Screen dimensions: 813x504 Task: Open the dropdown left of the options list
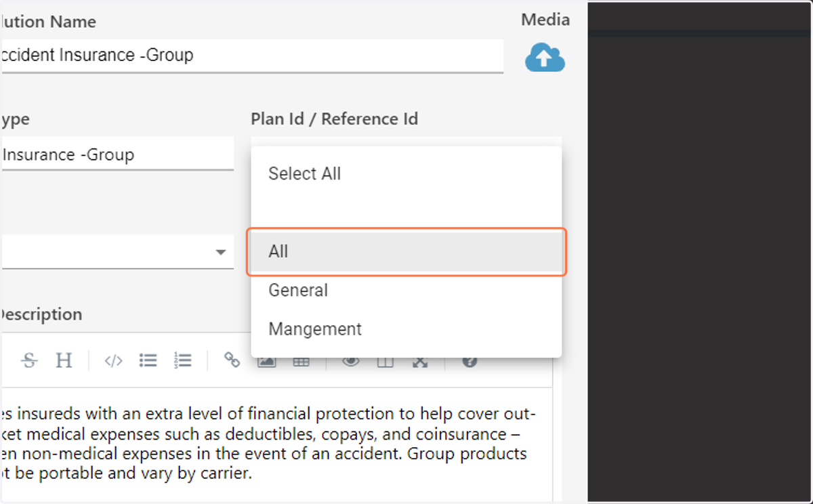(117, 252)
